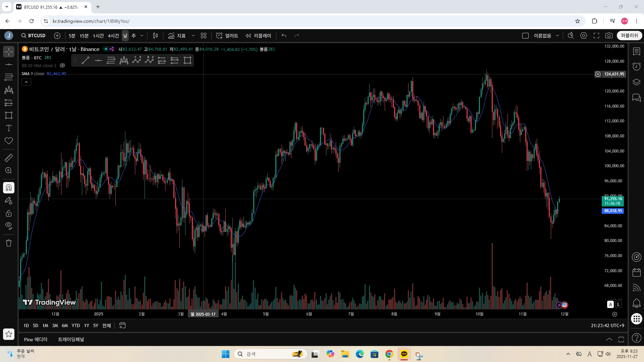Open the watchlist panel icon at top right
The image size is (644, 362).
tap(636, 51)
